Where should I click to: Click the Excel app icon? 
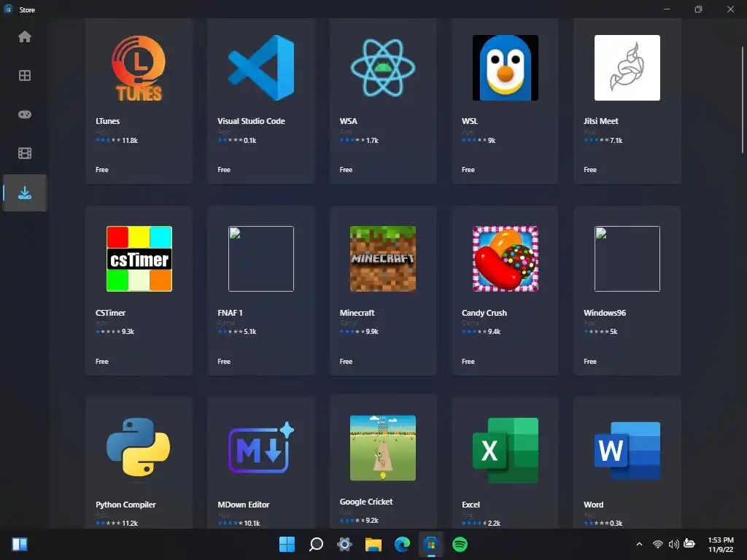pyautogui.click(x=505, y=451)
